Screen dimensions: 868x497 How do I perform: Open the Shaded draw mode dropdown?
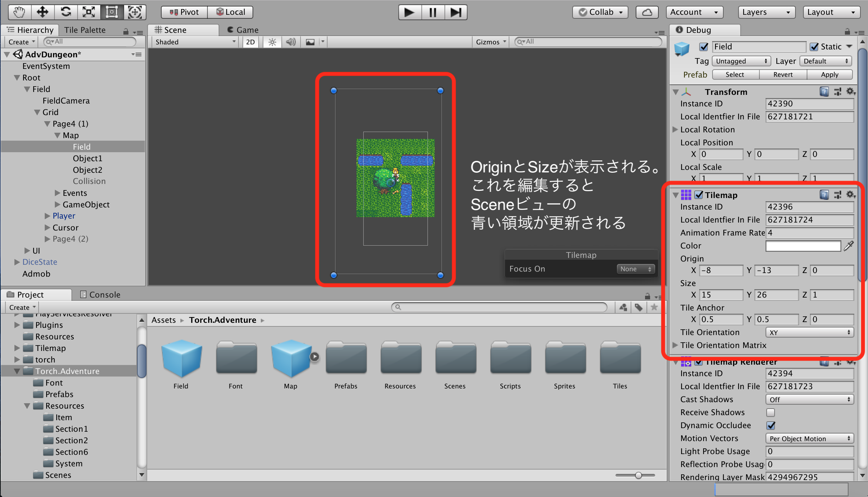(195, 42)
